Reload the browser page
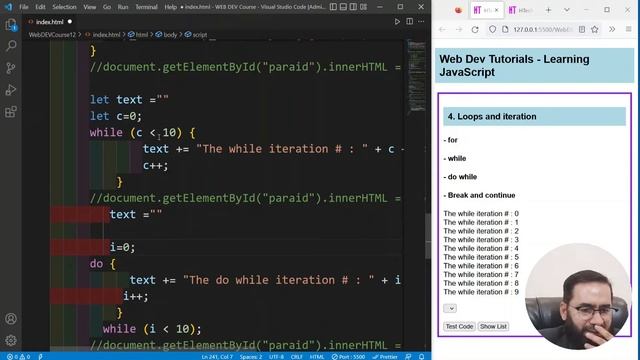This screenshot has height=360, width=640. (x=475, y=29)
